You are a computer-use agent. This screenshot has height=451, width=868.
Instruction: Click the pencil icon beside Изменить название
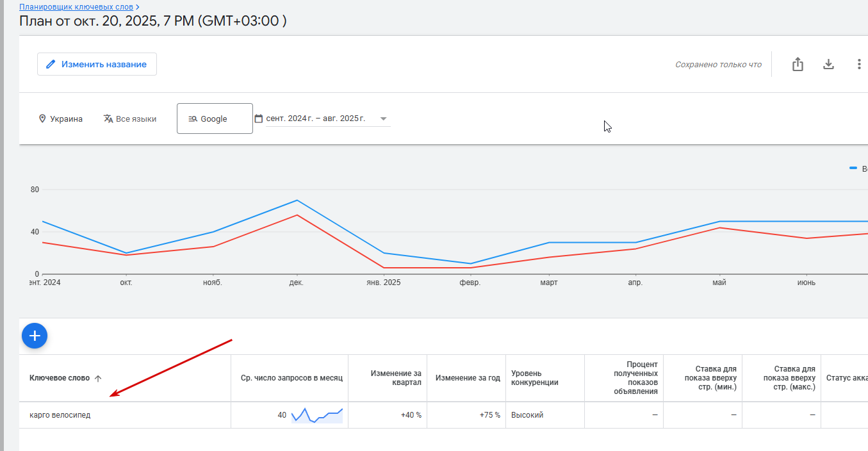(x=50, y=65)
